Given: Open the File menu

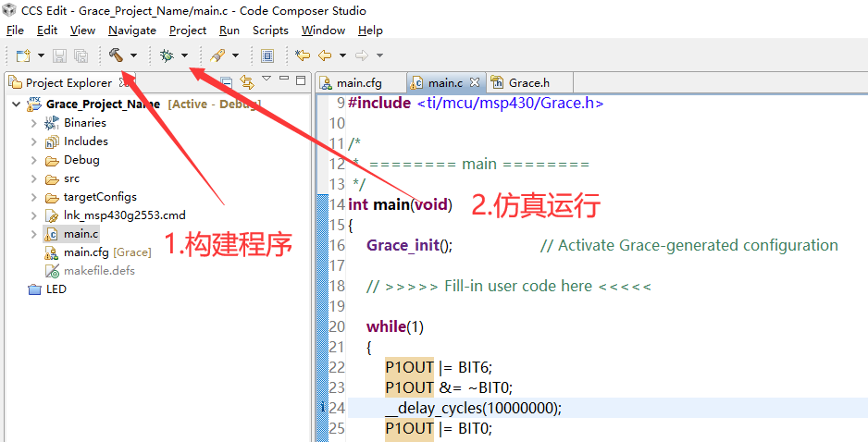Looking at the screenshot, I should [15, 31].
